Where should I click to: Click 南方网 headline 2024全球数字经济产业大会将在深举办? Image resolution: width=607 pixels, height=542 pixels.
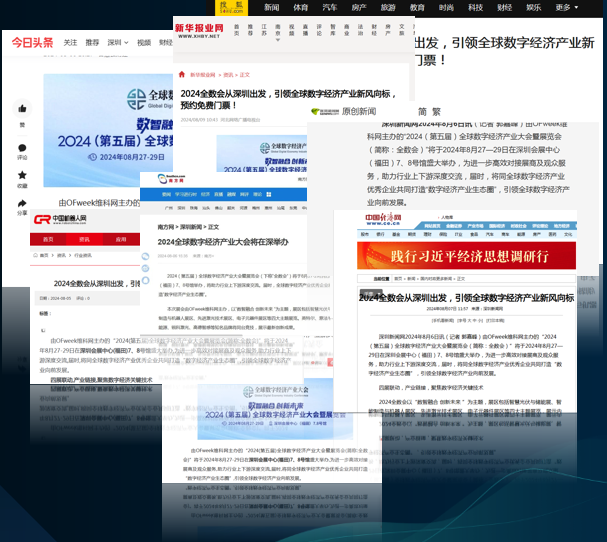click(x=223, y=242)
